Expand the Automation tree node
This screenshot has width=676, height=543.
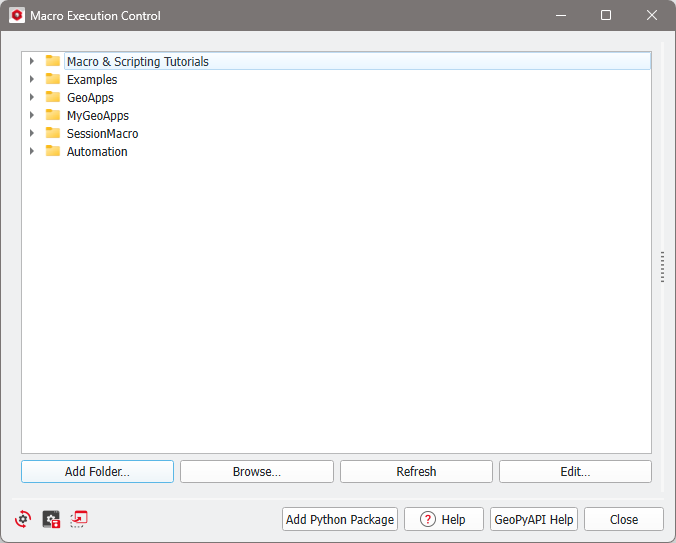point(31,152)
